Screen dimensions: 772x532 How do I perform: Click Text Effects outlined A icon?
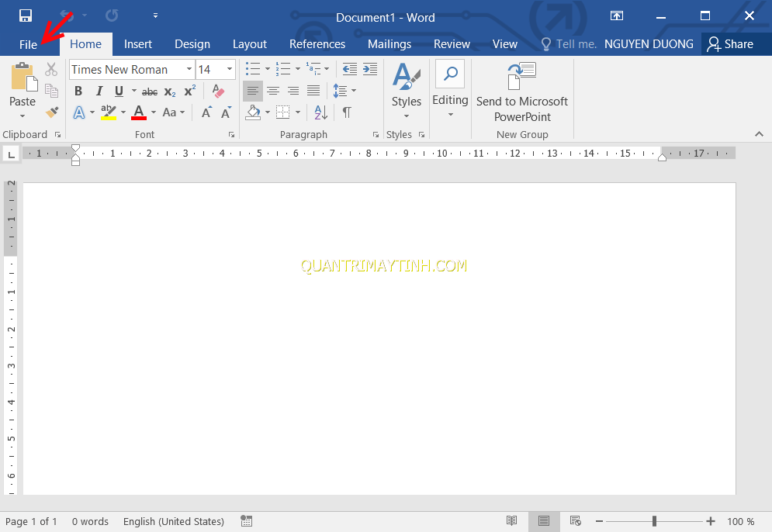pos(79,112)
